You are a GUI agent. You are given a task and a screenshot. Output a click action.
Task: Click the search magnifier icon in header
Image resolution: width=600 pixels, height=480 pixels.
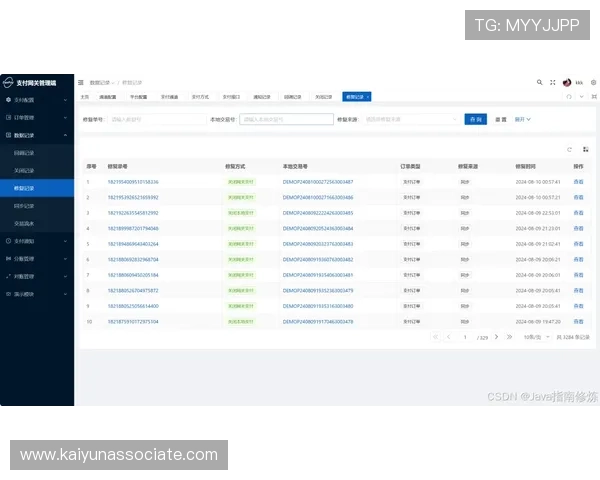tap(539, 82)
